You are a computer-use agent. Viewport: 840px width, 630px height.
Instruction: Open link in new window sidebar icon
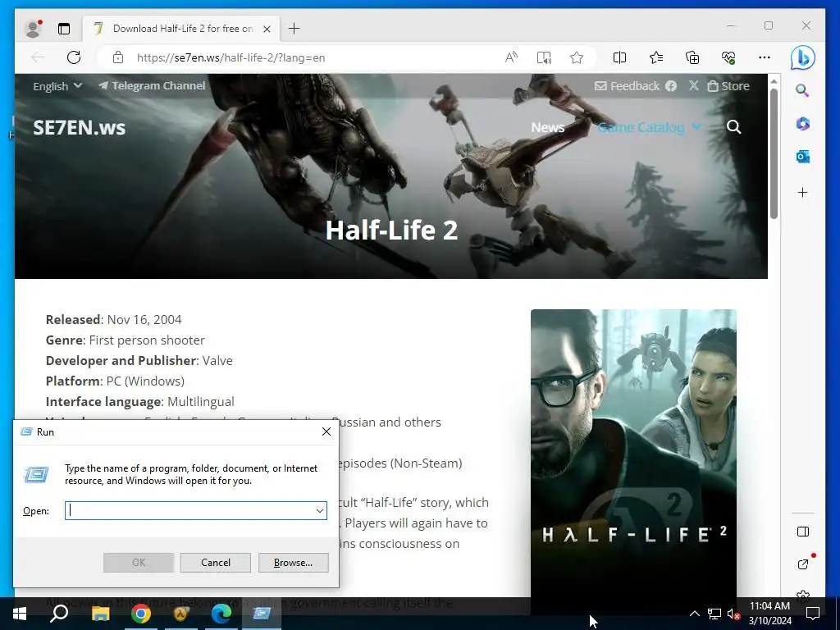pos(802,564)
